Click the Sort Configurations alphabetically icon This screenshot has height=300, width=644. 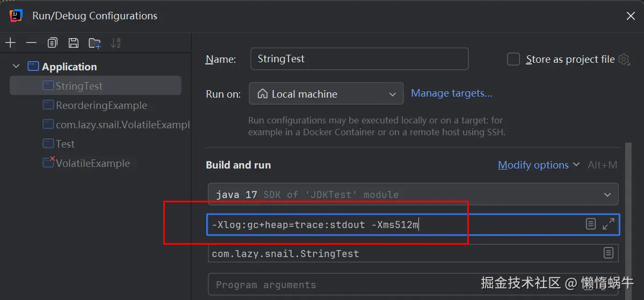[x=115, y=43]
